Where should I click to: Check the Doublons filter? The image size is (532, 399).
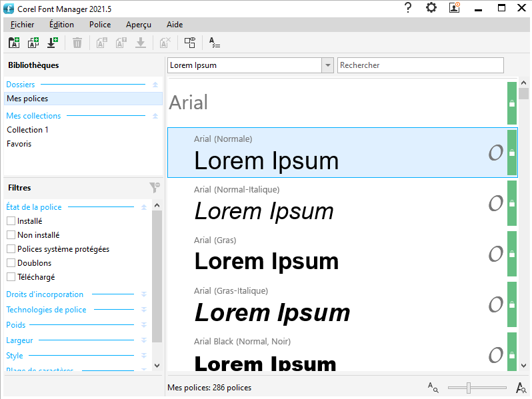coord(11,263)
